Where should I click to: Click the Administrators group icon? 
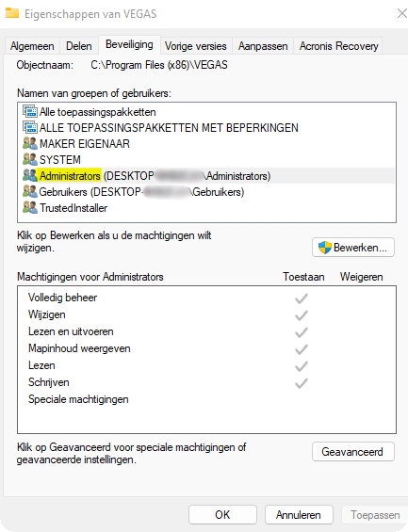30,175
